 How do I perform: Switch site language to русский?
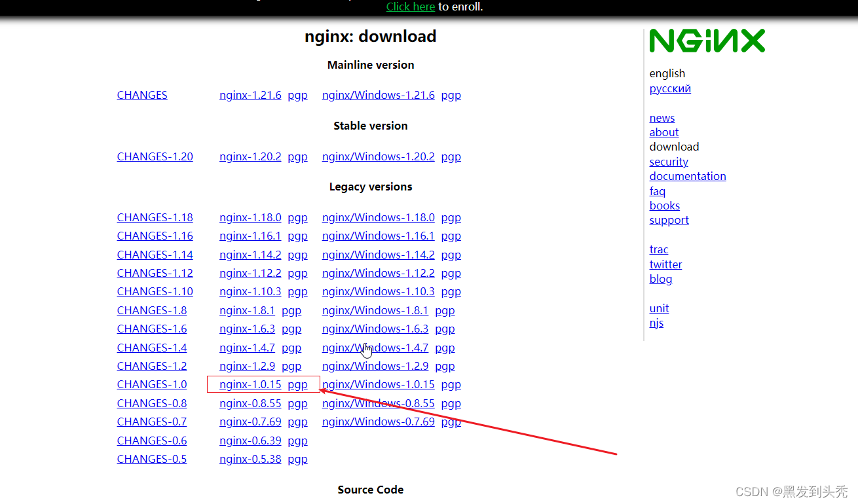tap(670, 88)
